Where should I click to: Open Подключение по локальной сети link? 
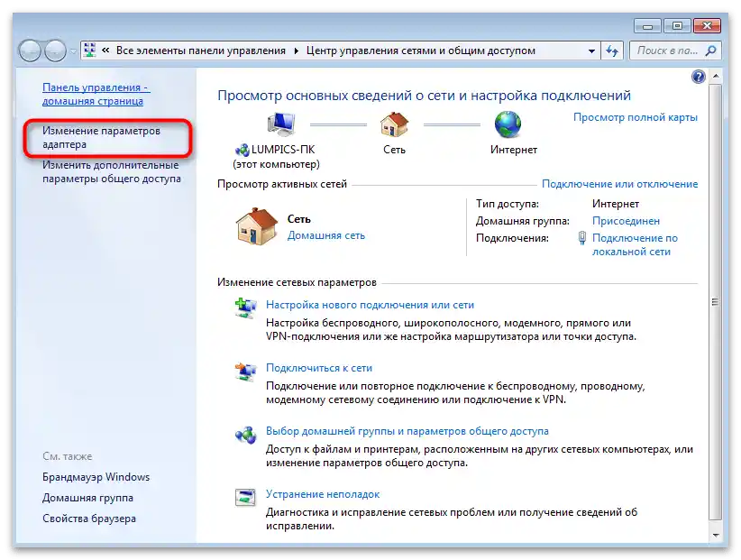(635, 244)
